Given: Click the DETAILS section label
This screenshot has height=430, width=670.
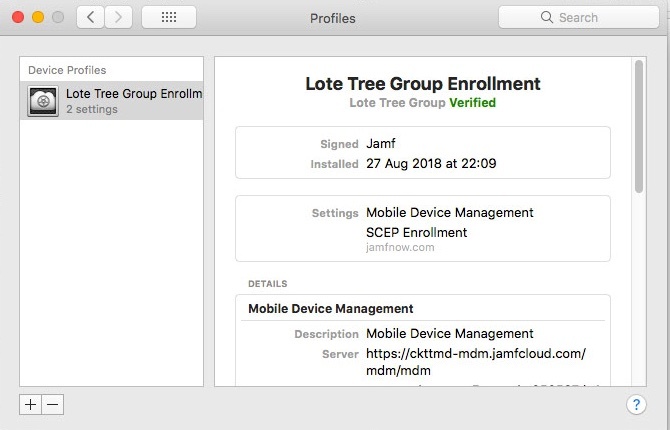Looking at the screenshot, I should coord(267,284).
